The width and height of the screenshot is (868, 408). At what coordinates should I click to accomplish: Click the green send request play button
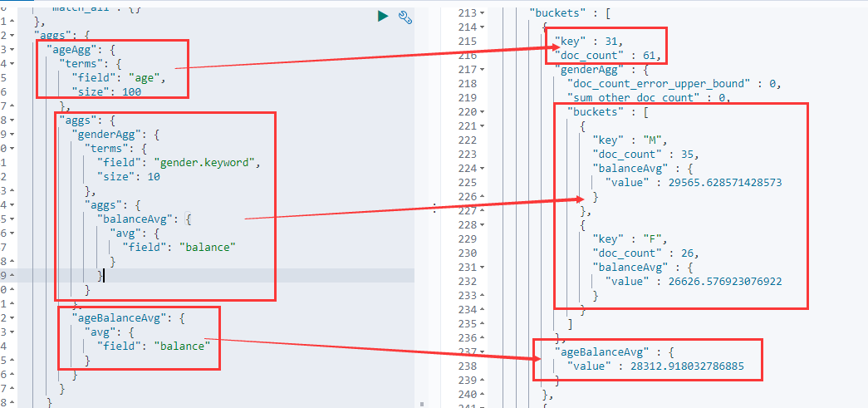383,17
